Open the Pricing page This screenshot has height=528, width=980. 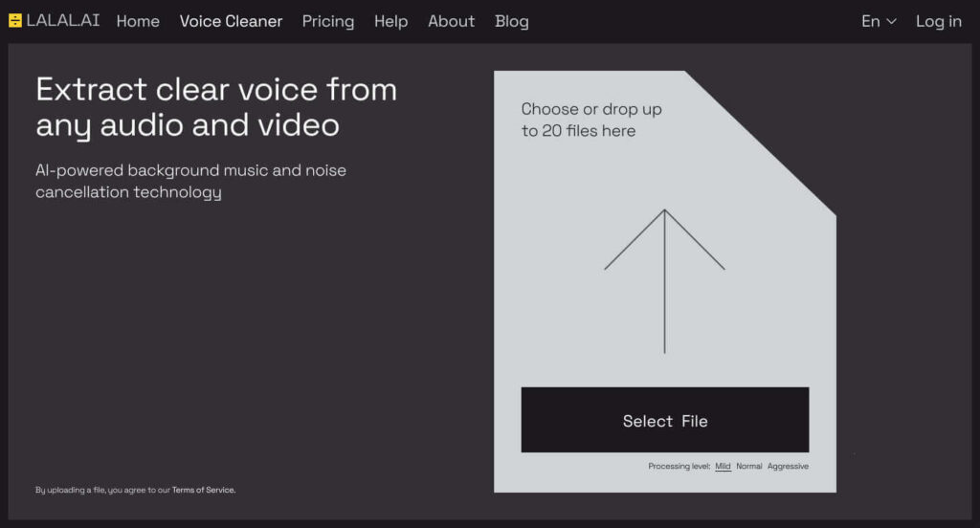point(328,21)
